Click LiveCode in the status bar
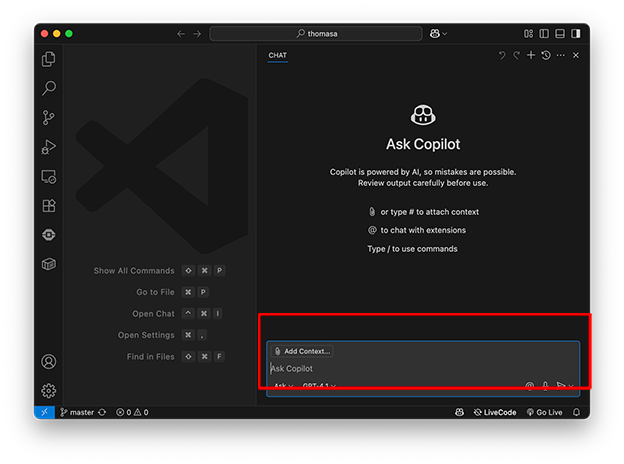624x464 pixels. coord(495,412)
